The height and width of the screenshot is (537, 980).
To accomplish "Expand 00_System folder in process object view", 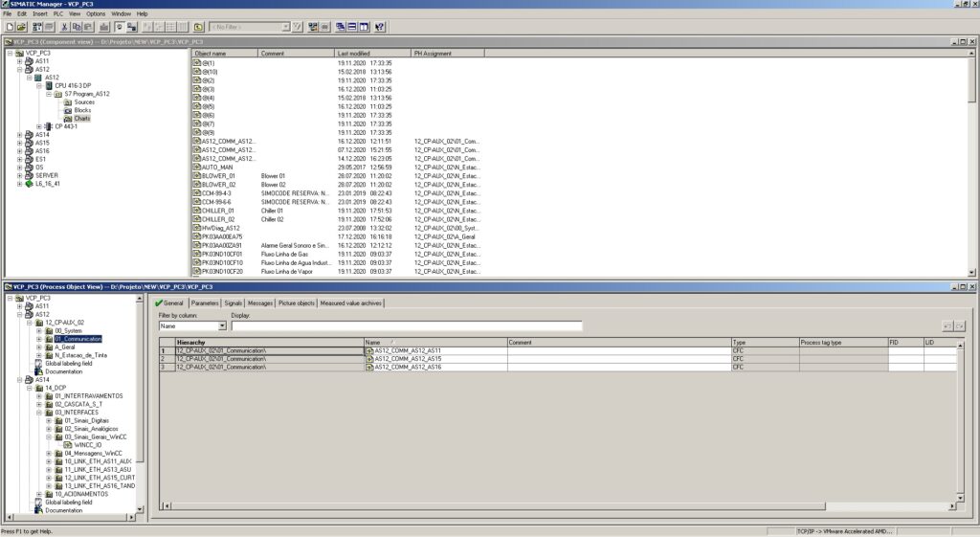I will coord(38,330).
